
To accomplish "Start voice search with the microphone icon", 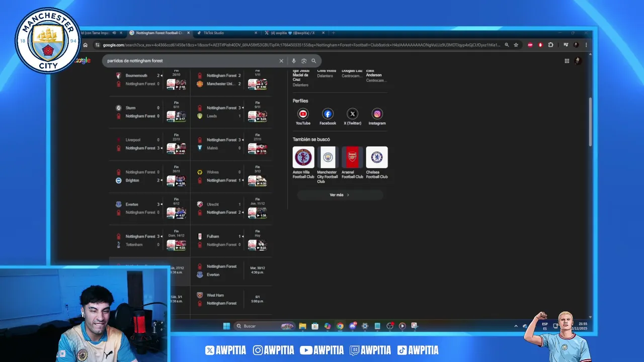I will click(294, 61).
